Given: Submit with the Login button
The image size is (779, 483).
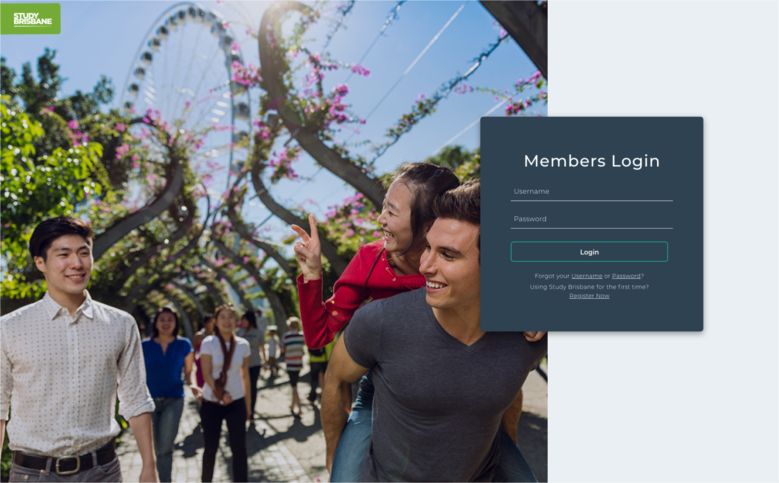Looking at the screenshot, I should pos(589,252).
